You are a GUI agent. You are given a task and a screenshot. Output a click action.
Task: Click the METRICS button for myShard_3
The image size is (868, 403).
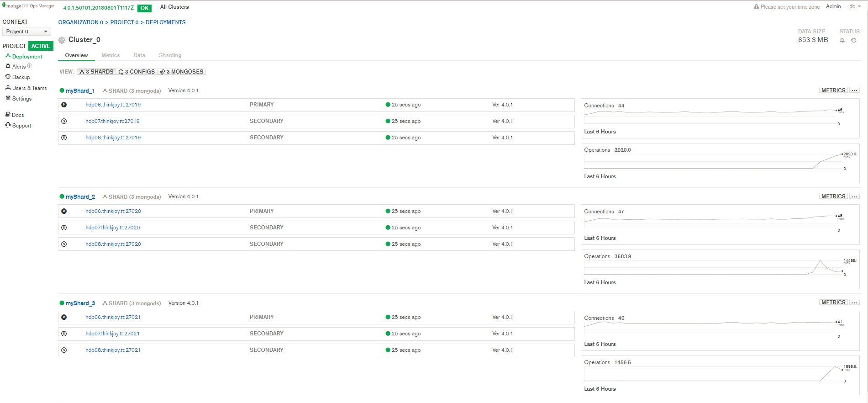tap(833, 302)
